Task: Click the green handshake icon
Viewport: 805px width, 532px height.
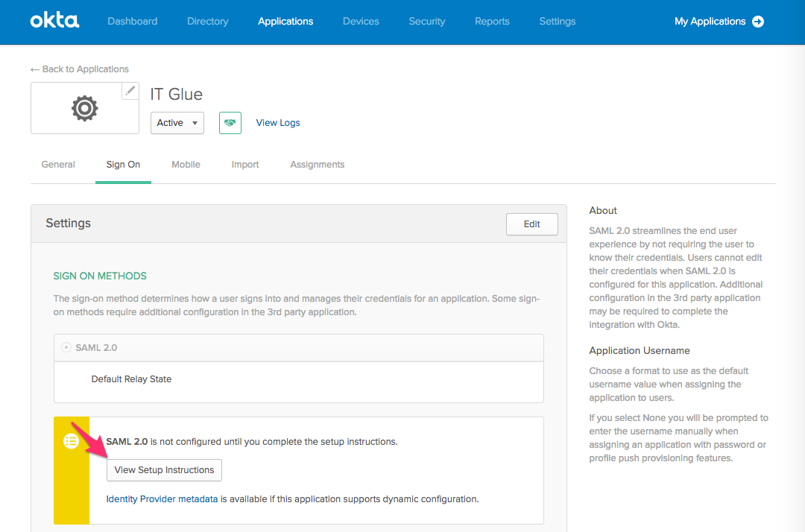Action: click(230, 122)
